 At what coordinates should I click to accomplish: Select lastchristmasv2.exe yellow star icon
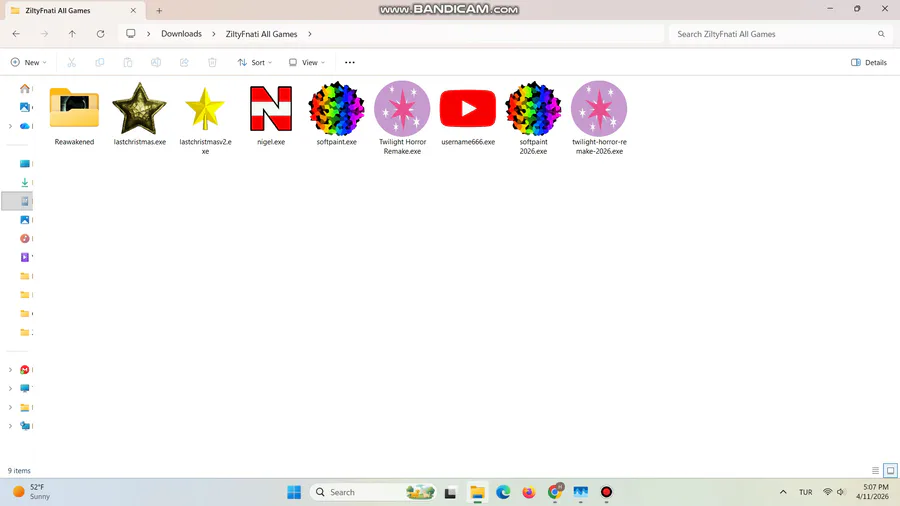pos(205,108)
